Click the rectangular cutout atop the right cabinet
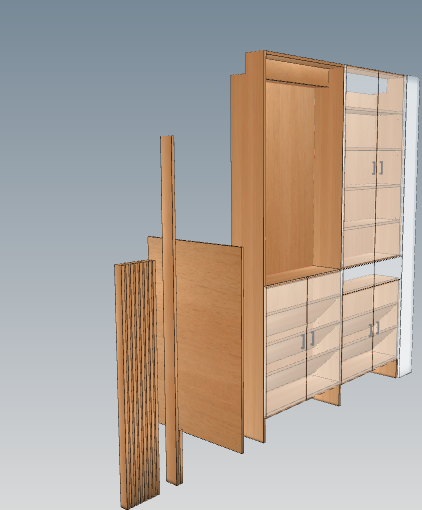422x510 pixels. click(x=367, y=83)
